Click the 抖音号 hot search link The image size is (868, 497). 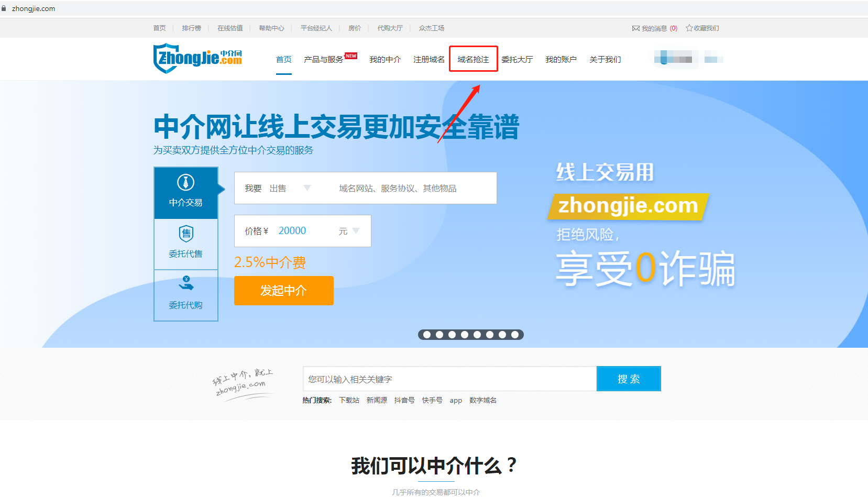[x=404, y=401]
